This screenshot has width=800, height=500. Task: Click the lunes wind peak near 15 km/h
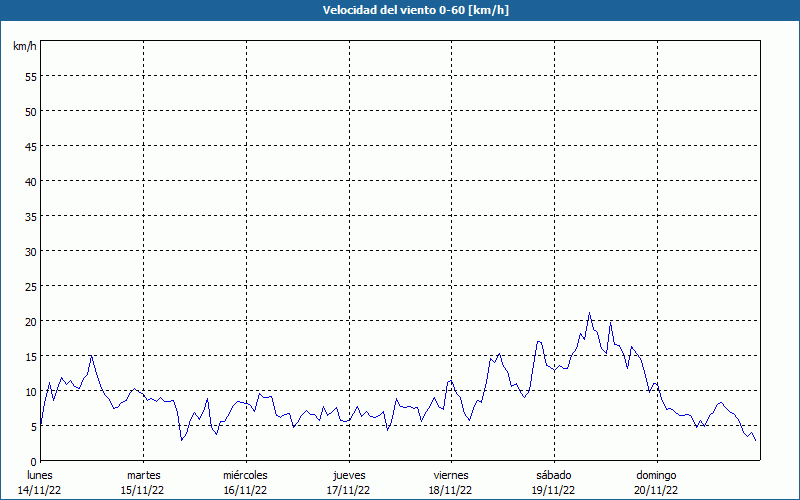91,356
